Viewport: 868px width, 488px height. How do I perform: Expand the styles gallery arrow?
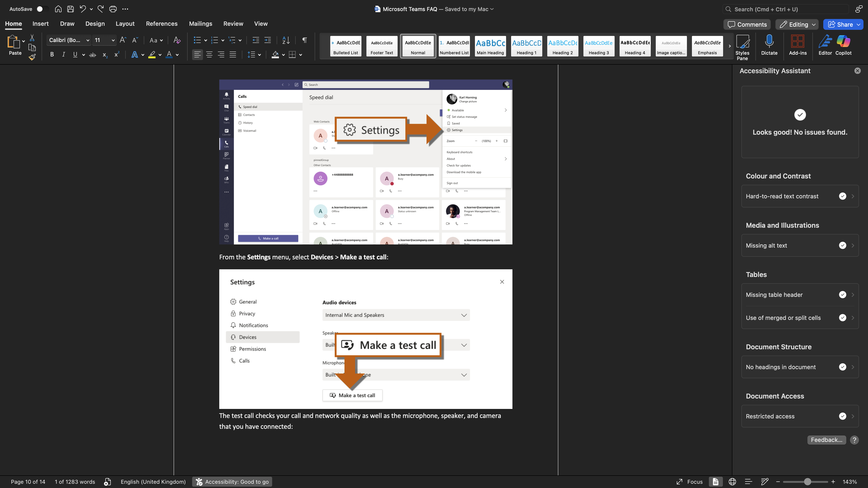[x=729, y=46]
